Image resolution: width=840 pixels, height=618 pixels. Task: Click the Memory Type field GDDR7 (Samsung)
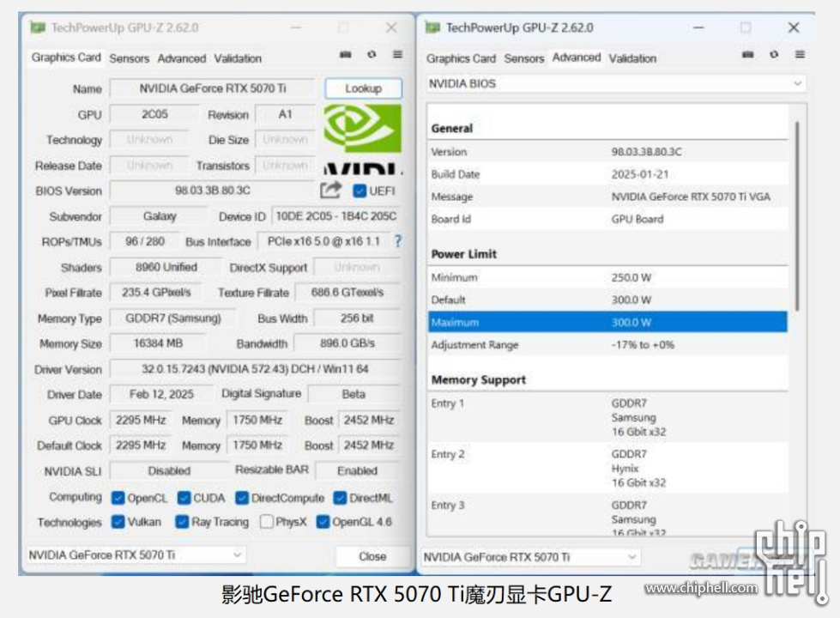click(x=173, y=318)
